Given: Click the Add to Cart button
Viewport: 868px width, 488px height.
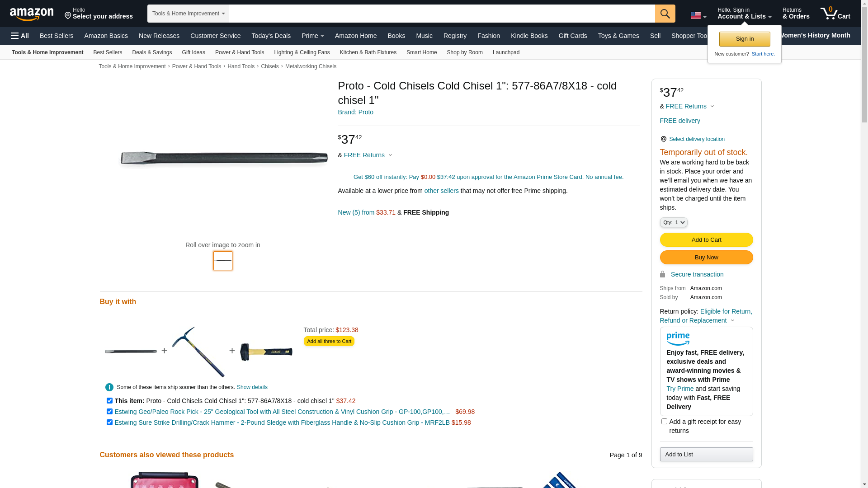Looking at the screenshot, I should point(706,240).
